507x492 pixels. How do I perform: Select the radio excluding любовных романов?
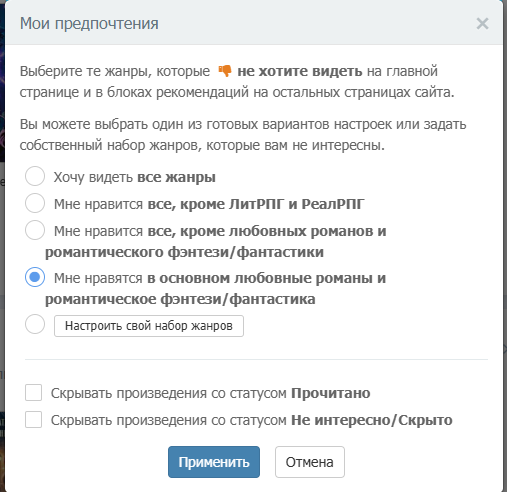click(35, 230)
